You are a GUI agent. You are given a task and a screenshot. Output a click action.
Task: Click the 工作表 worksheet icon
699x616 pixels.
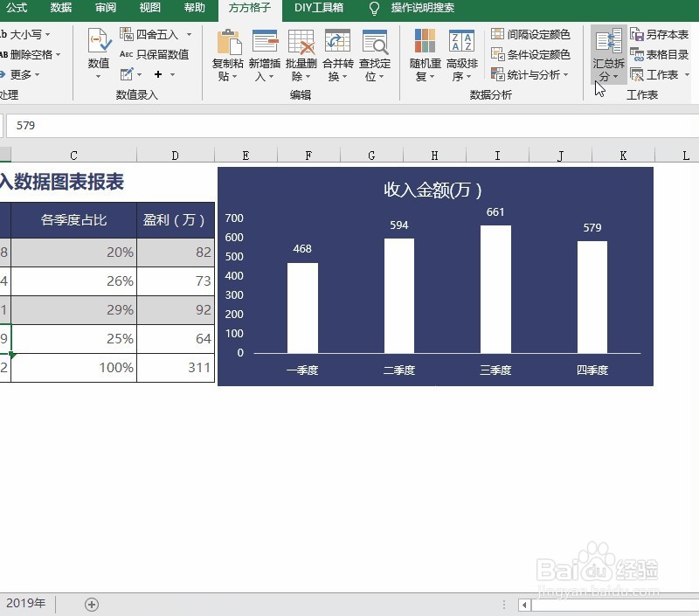[x=637, y=74]
